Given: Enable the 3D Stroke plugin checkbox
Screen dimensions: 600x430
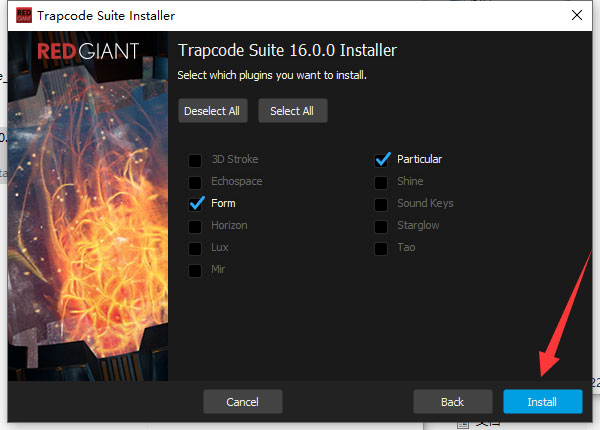Looking at the screenshot, I should [x=195, y=159].
